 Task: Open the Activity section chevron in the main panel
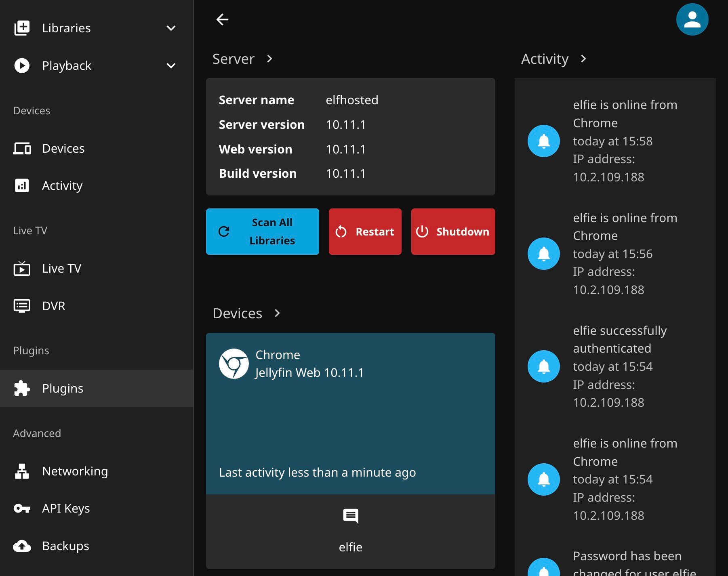[583, 59]
